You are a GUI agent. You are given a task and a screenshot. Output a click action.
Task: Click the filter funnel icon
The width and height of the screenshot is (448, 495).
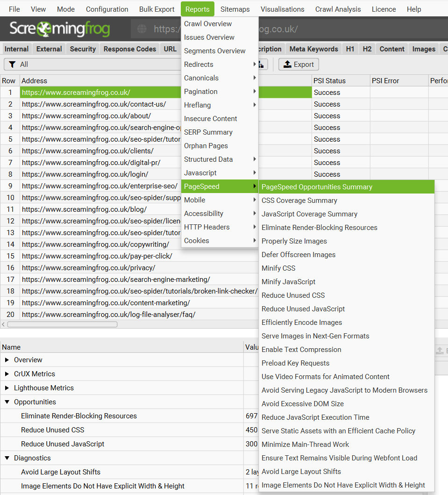[x=13, y=65]
